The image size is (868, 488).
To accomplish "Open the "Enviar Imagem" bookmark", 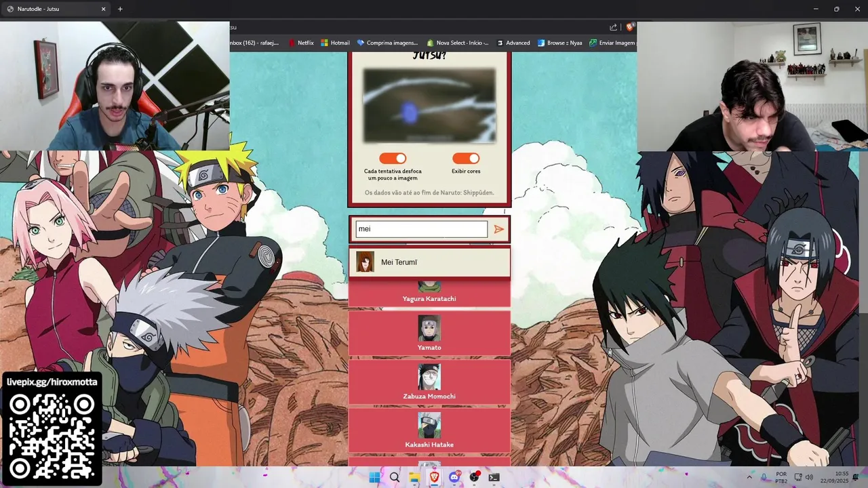I will tap(612, 43).
